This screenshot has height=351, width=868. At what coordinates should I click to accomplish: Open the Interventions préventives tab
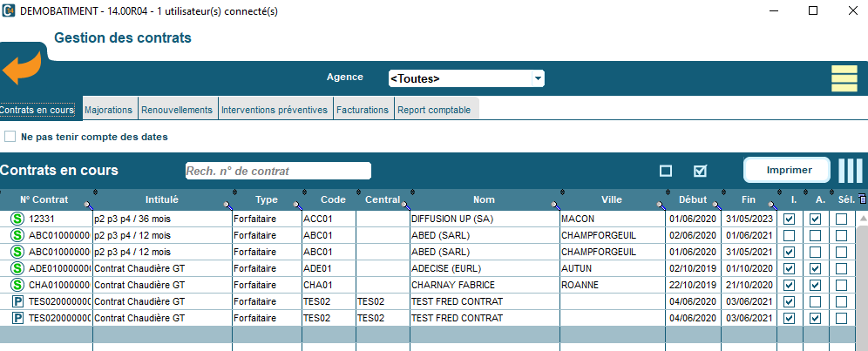(275, 110)
